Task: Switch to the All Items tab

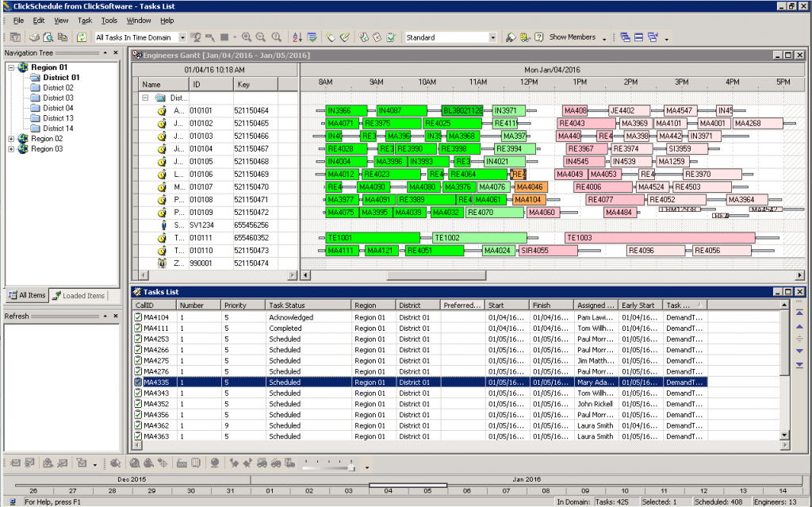Action: coord(27,295)
